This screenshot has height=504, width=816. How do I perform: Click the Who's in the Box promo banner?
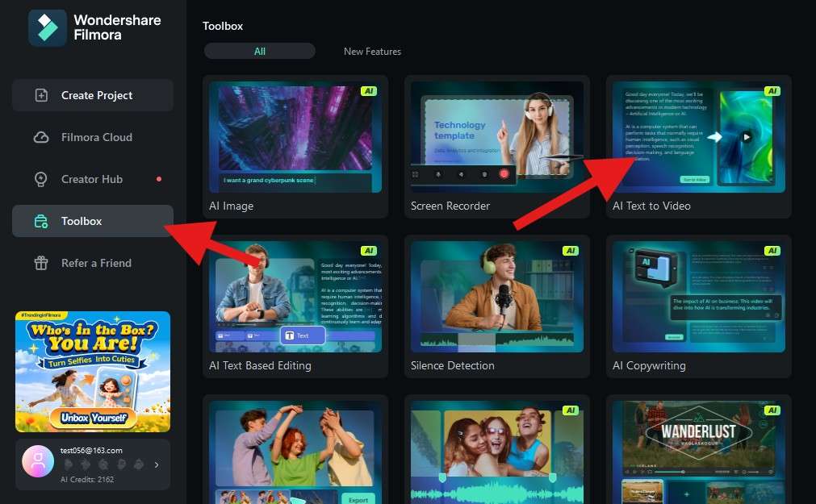click(x=93, y=372)
